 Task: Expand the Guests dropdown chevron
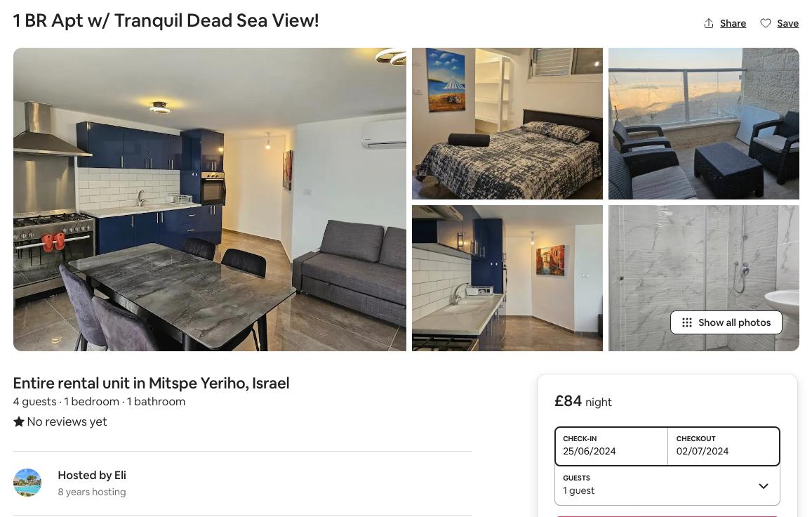pos(764,486)
